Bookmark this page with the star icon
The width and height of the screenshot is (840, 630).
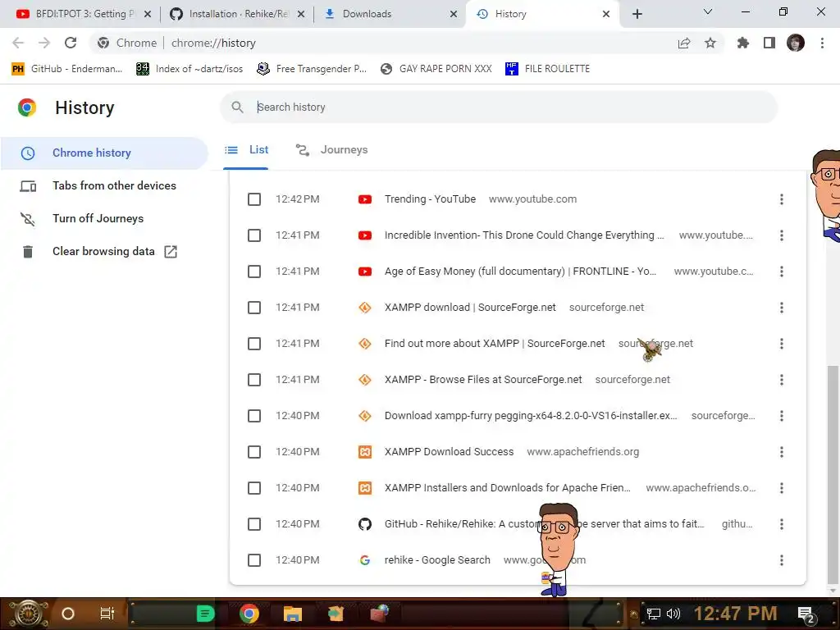(x=710, y=43)
